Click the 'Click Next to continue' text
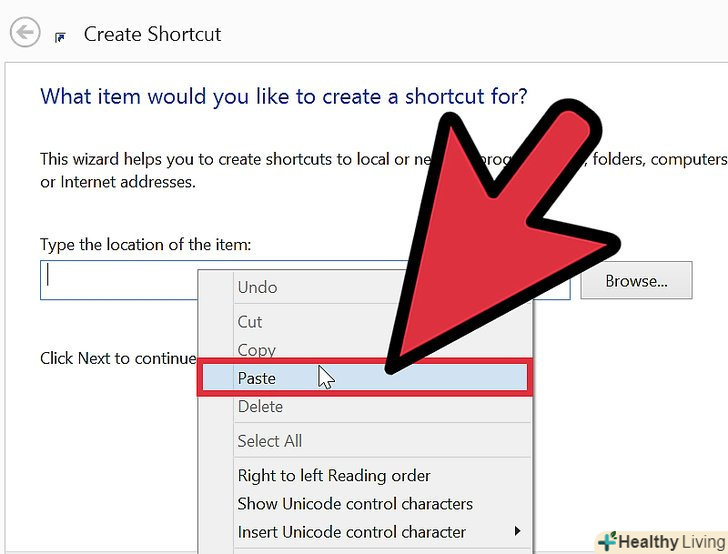 (x=118, y=358)
